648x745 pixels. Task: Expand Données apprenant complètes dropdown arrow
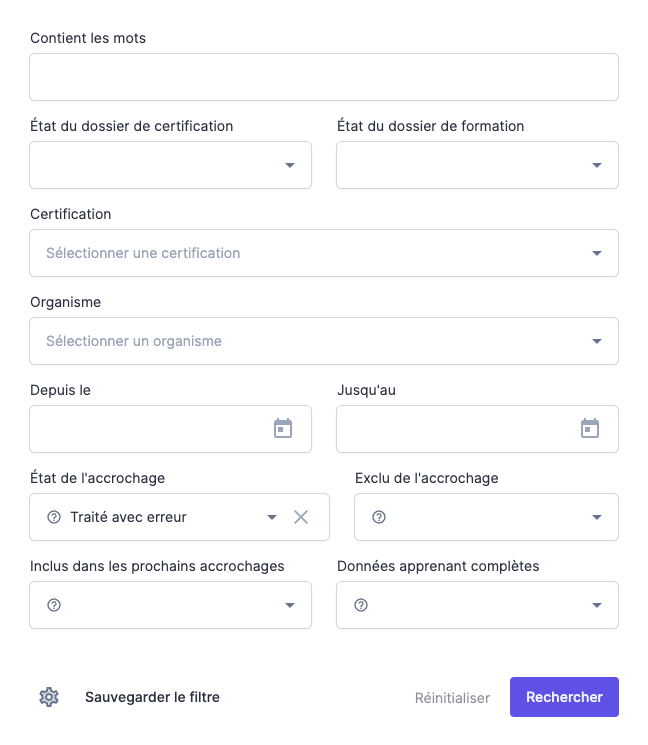[597, 605]
